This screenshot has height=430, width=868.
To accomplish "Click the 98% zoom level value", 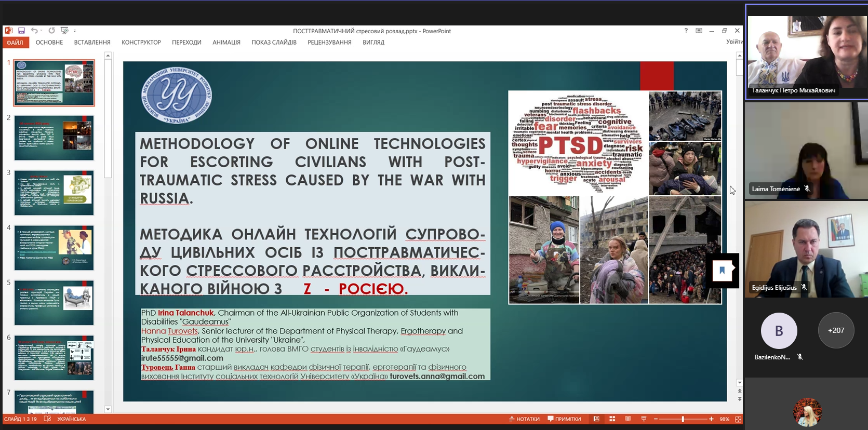I will point(724,419).
